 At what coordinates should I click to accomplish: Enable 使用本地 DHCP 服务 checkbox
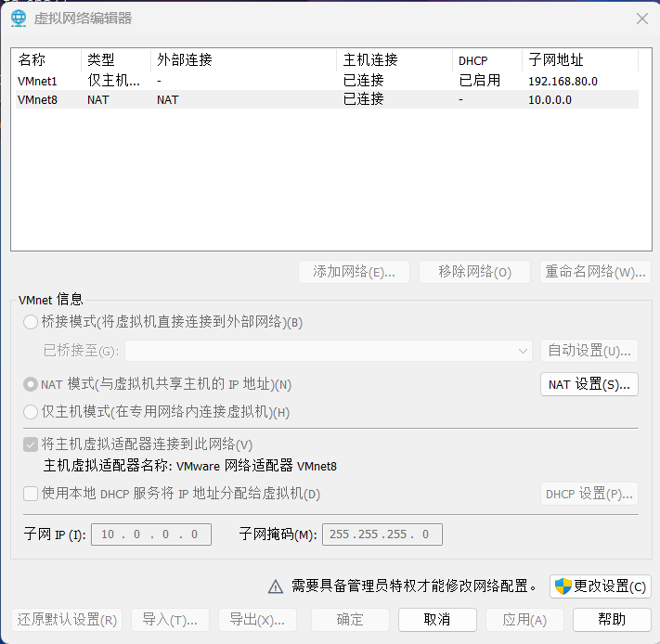(x=31, y=494)
